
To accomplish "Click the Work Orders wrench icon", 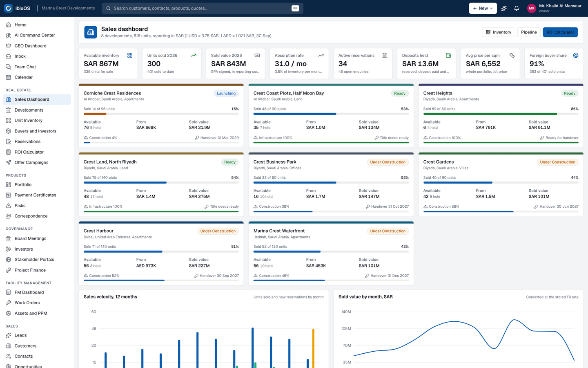I will tap(8, 303).
